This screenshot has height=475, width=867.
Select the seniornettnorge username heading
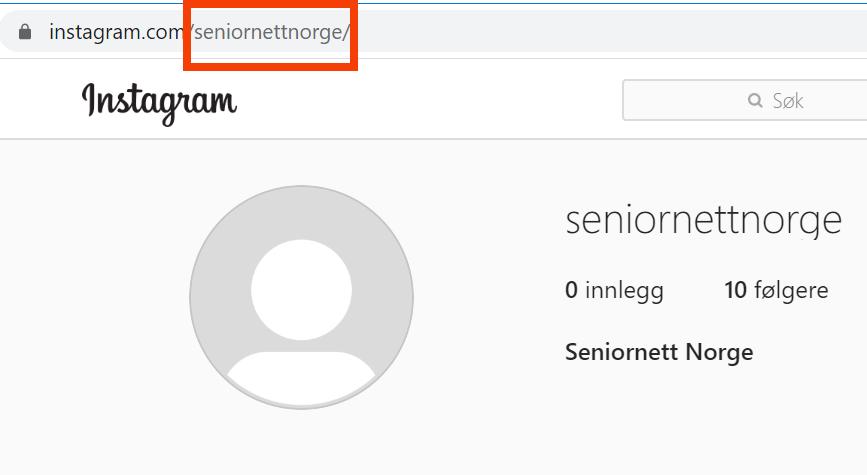point(703,221)
